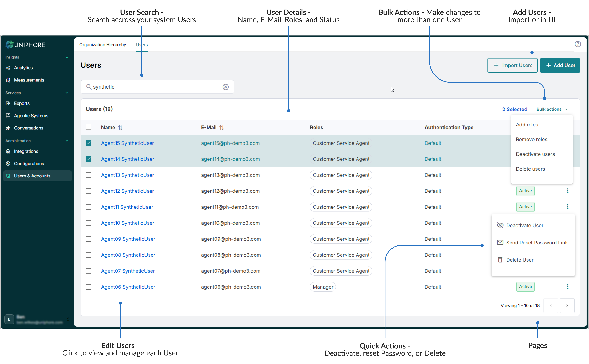Check the Agent07 SyntheticUser checkbox
589x364 pixels.
point(89,271)
